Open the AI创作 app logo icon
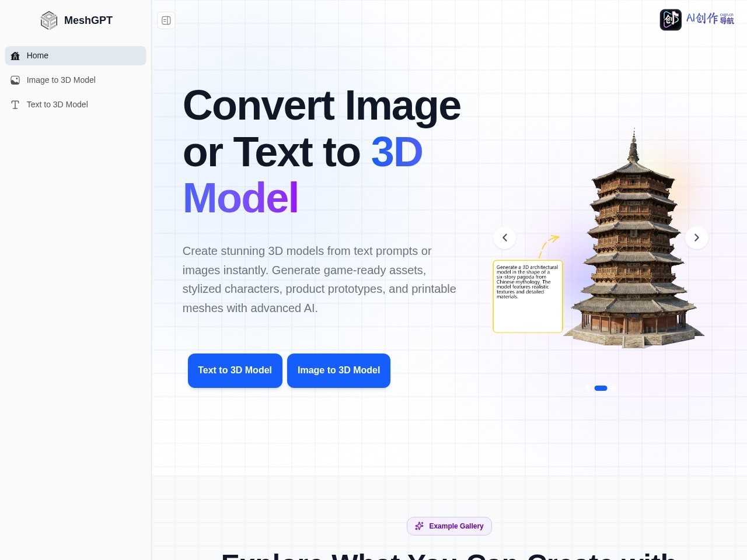747x560 pixels. click(671, 20)
